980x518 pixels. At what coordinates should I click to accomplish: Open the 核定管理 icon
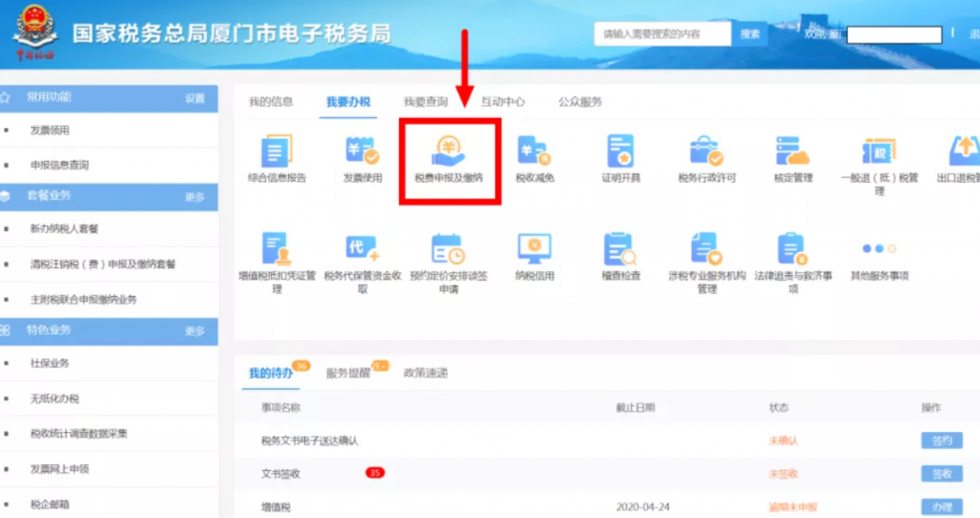[x=792, y=153]
